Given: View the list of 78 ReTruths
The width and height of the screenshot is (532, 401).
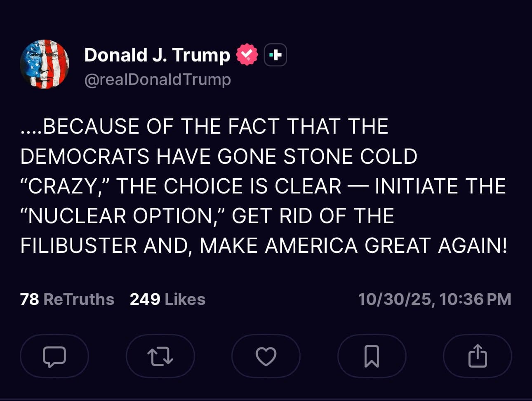Looking at the screenshot, I should [67, 299].
